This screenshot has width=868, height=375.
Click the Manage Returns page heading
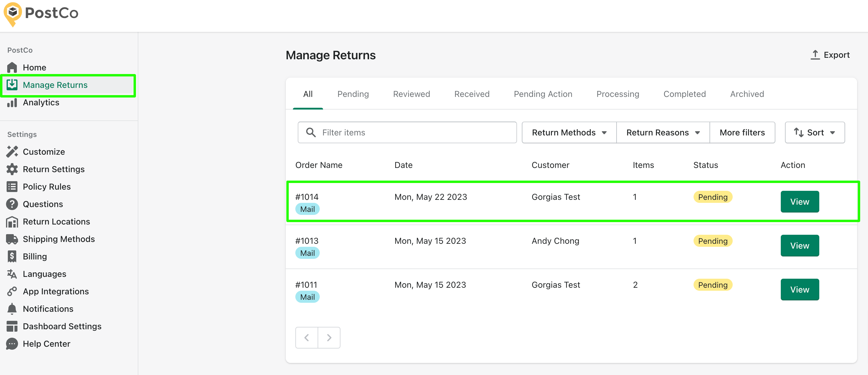[331, 55]
